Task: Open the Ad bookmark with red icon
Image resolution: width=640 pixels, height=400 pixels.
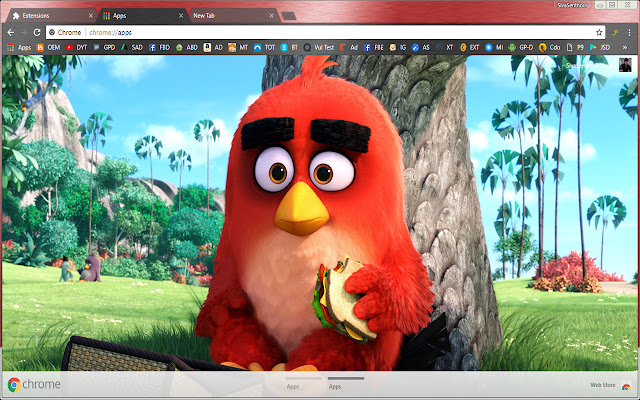Action: (349, 47)
